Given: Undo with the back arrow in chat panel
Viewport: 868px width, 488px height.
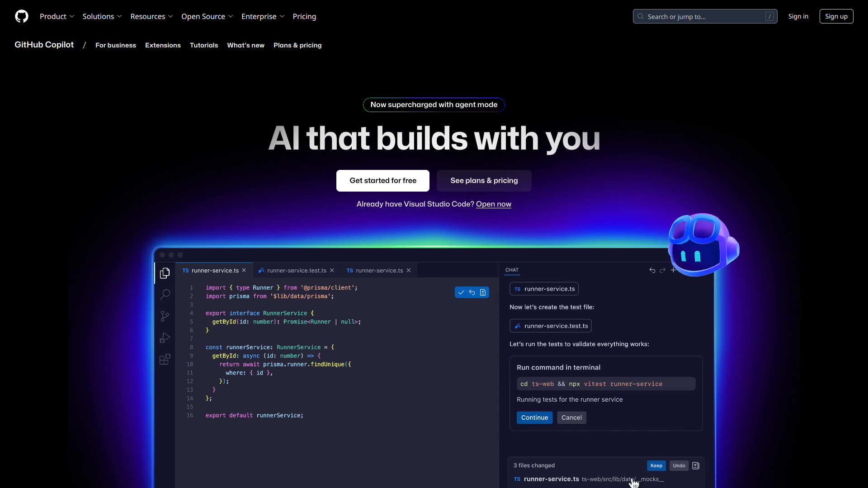Looking at the screenshot, I should (x=652, y=270).
